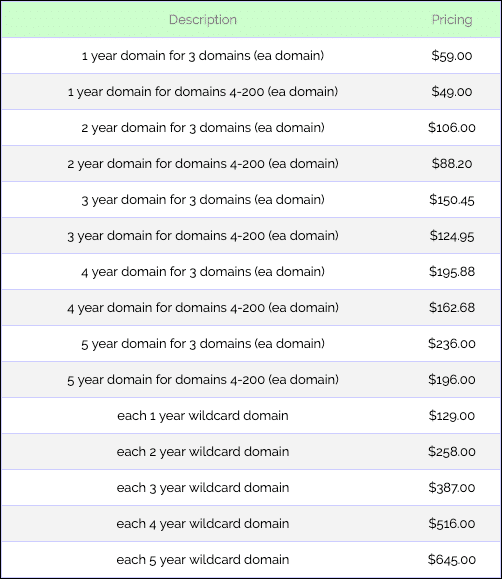Select each 1 year wildcard domain row
This screenshot has width=502, height=579.
click(251, 416)
